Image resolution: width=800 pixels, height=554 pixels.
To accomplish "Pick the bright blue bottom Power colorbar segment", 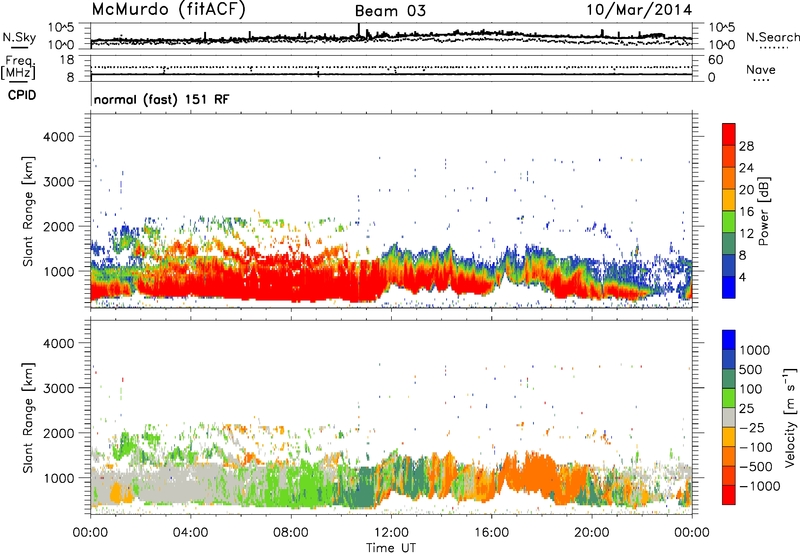I will 729,287.
